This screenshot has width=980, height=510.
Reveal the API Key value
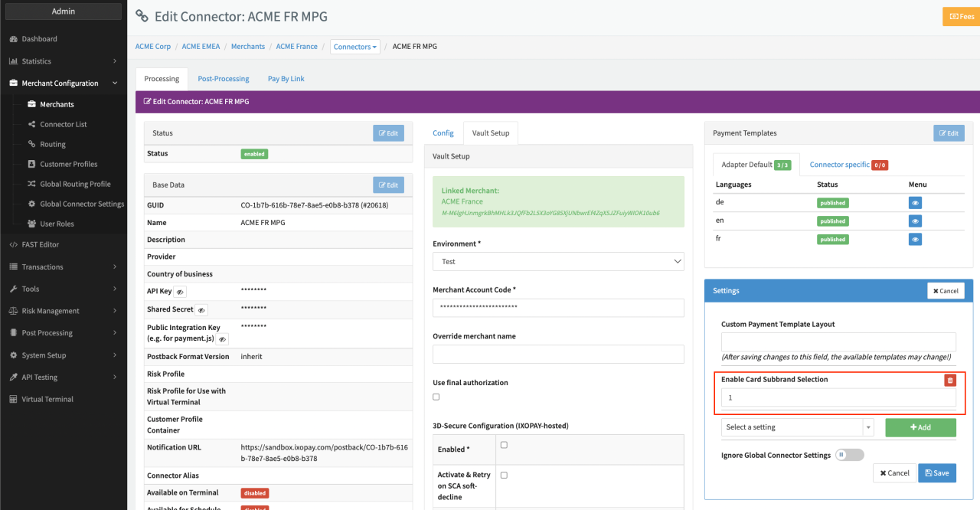(x=180, y=293)
